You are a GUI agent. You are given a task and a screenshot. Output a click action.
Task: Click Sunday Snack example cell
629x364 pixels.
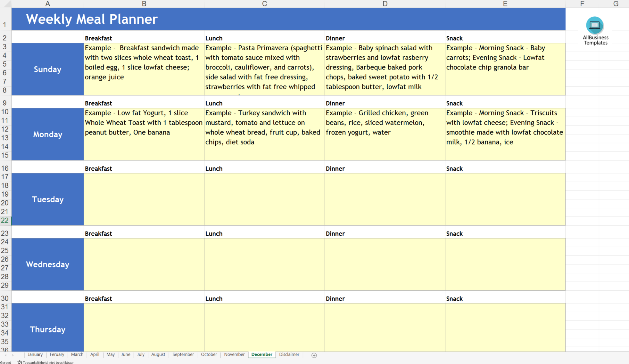click(x=505, y=68)
